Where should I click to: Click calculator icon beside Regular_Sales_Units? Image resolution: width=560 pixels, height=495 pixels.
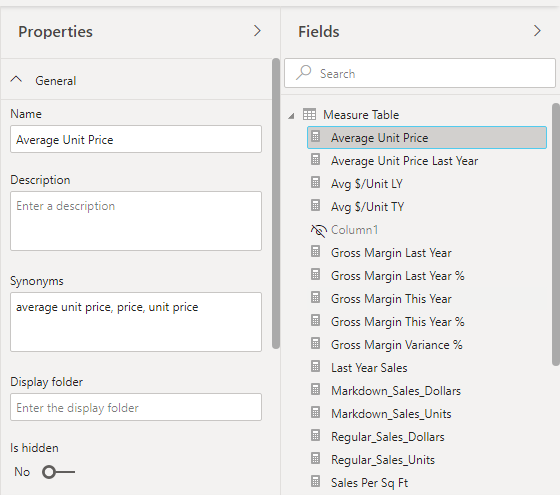(315, 459)
